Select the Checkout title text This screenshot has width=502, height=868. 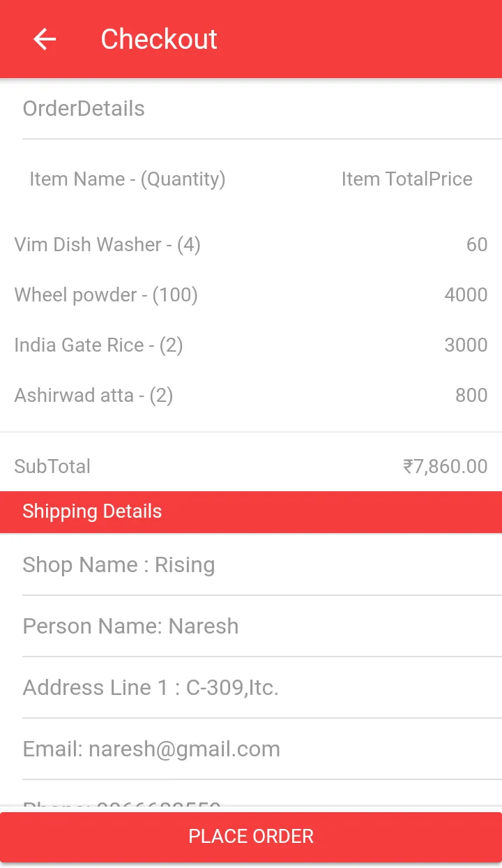tap(159, 39)
